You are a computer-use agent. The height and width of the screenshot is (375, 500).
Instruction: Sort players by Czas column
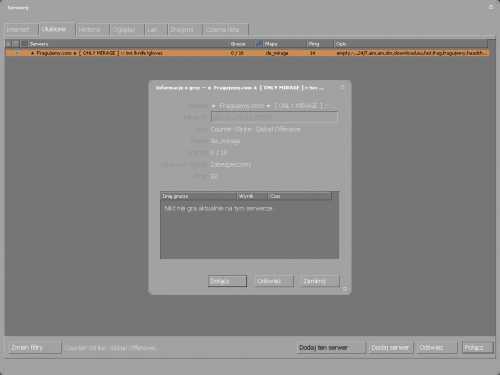pyautogui.click(x=300, y=196)
